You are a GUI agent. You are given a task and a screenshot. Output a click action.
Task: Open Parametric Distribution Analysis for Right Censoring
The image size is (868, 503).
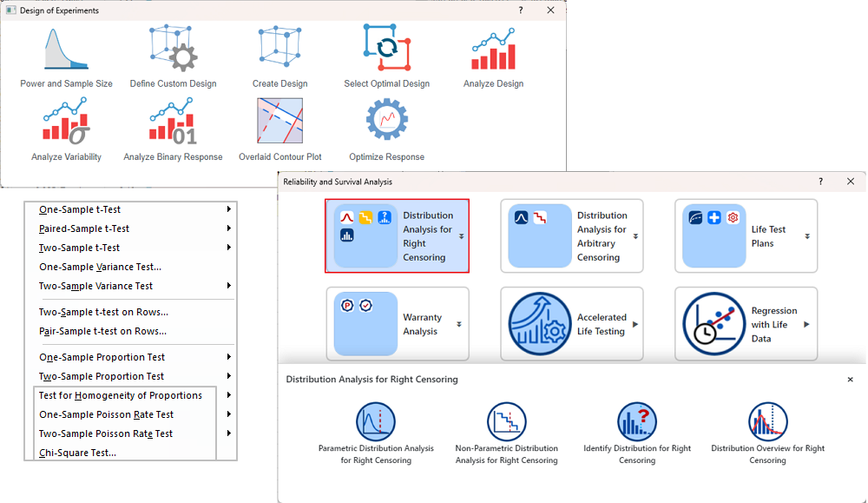tap(376, 421)
